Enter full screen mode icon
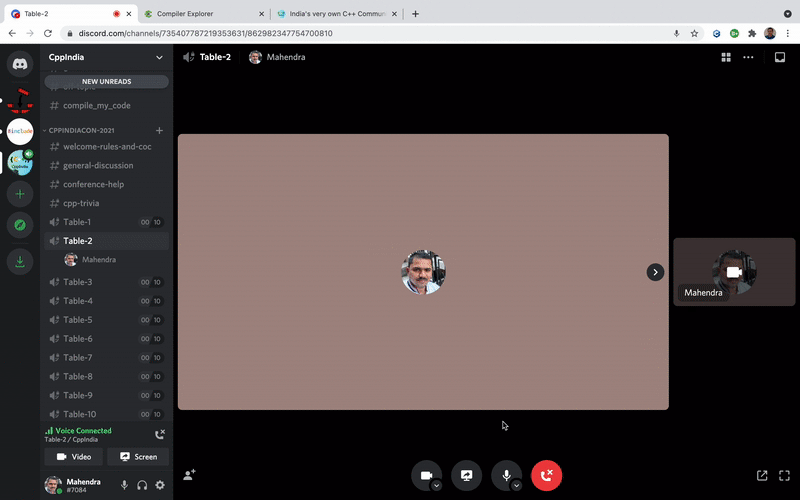Image resolution: width=800 pixels, height=500 pixels. (x=784, y=475)
